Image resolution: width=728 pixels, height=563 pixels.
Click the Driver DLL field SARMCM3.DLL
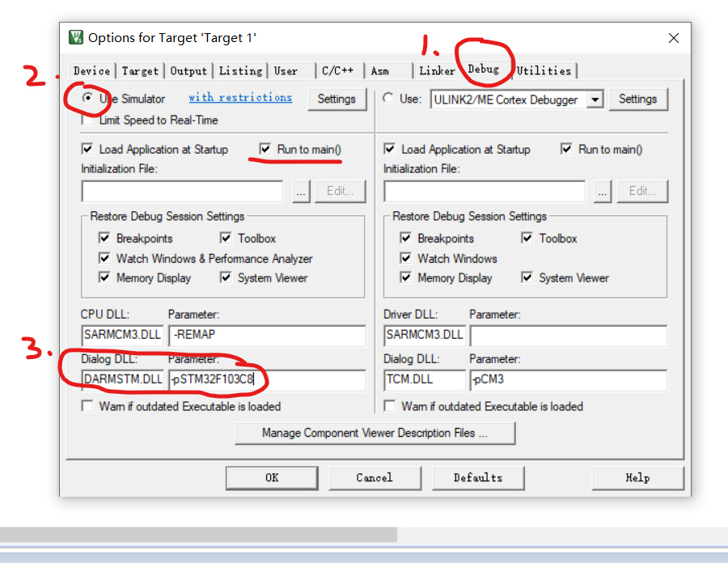coord(425,335)
